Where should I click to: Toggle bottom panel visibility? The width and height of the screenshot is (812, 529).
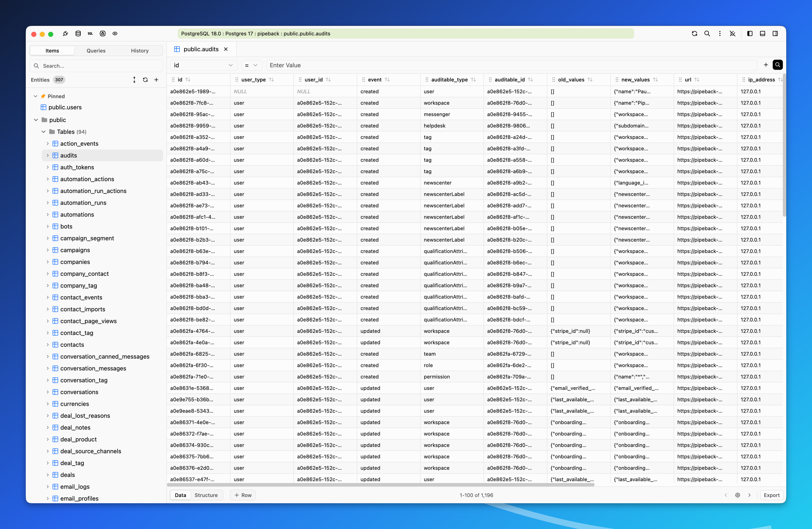762,33
